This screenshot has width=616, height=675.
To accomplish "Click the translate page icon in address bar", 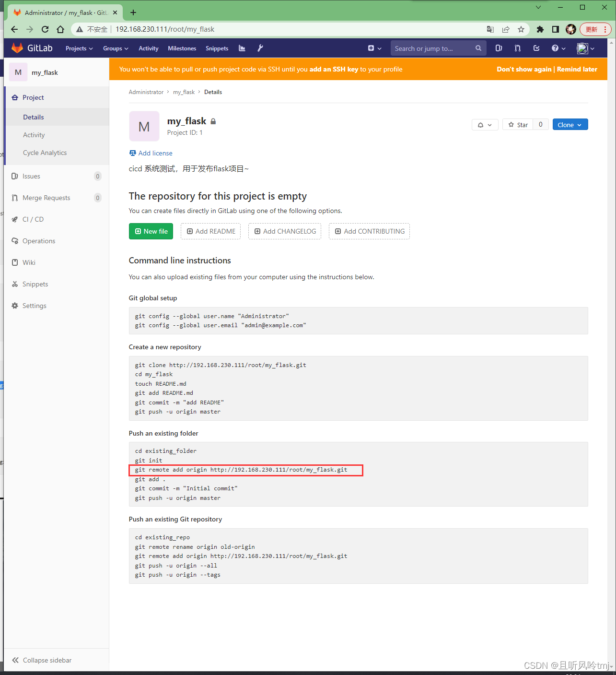I will 490,29.
